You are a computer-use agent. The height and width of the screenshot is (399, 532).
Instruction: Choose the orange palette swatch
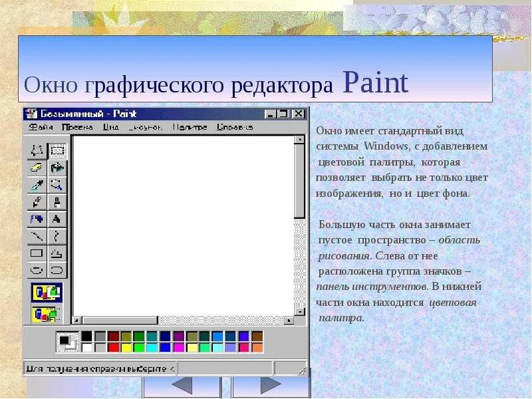tap(257, 347)
